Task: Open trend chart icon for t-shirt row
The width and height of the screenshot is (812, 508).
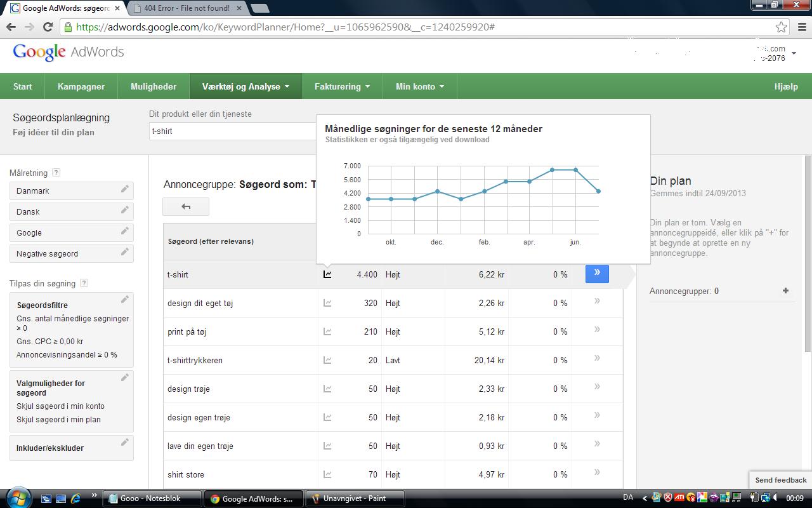Action: [x=327, y=274]
